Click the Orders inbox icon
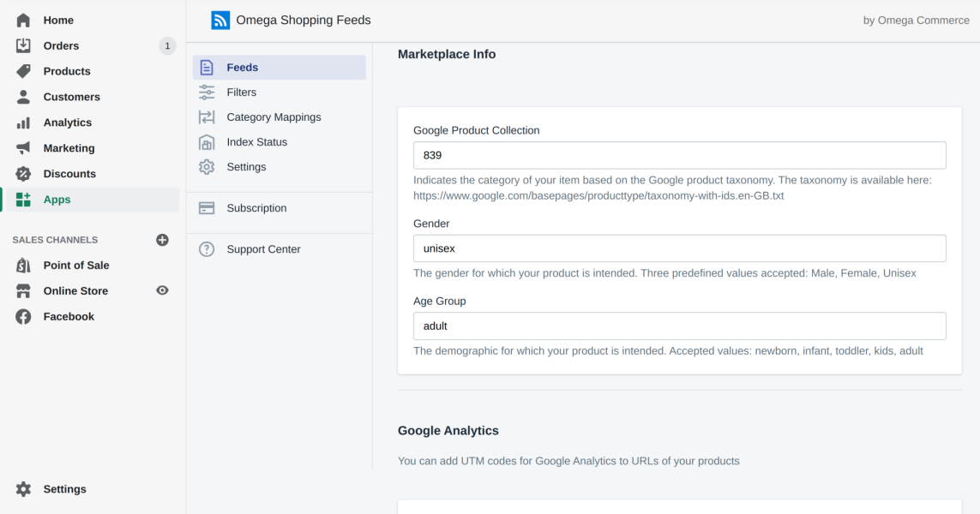This screenshot has width=980, height=514. [x=23, y=45]
